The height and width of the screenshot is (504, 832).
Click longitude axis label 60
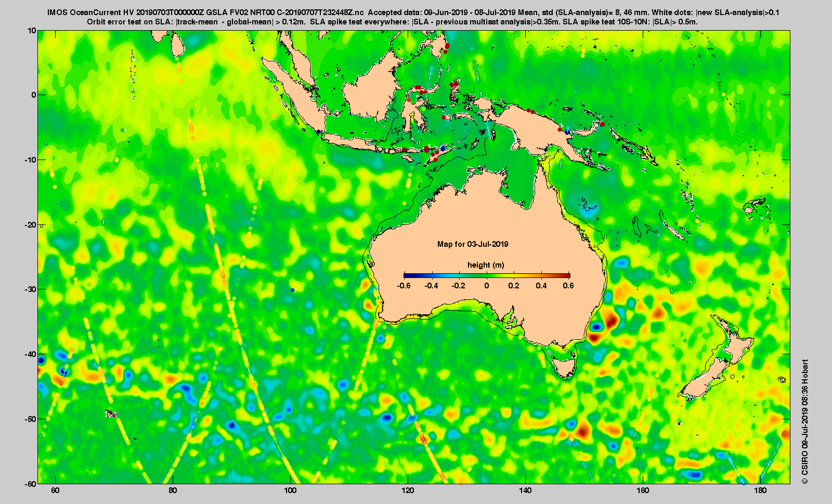tap(56, 491)
